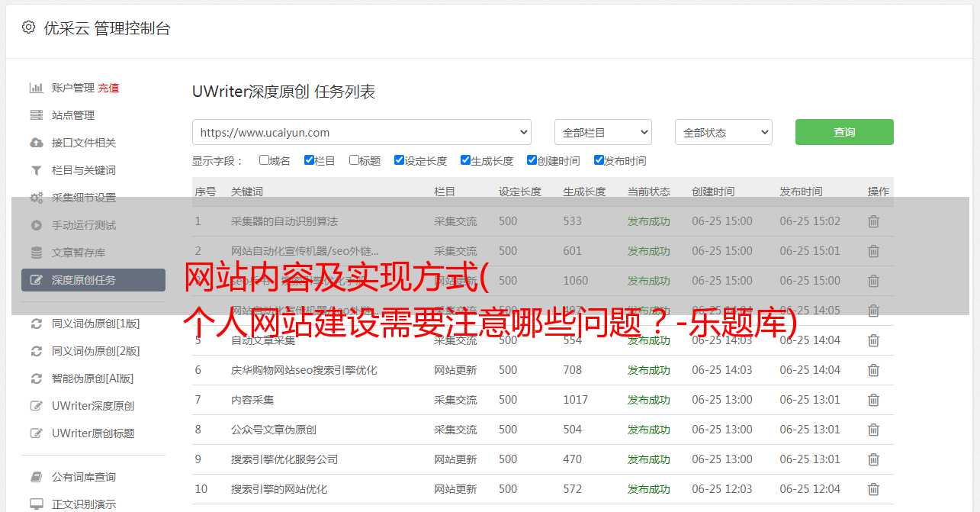
Task: Delete row 6 庆华购物网站seo搜索引擎优化
Action: 874,370
